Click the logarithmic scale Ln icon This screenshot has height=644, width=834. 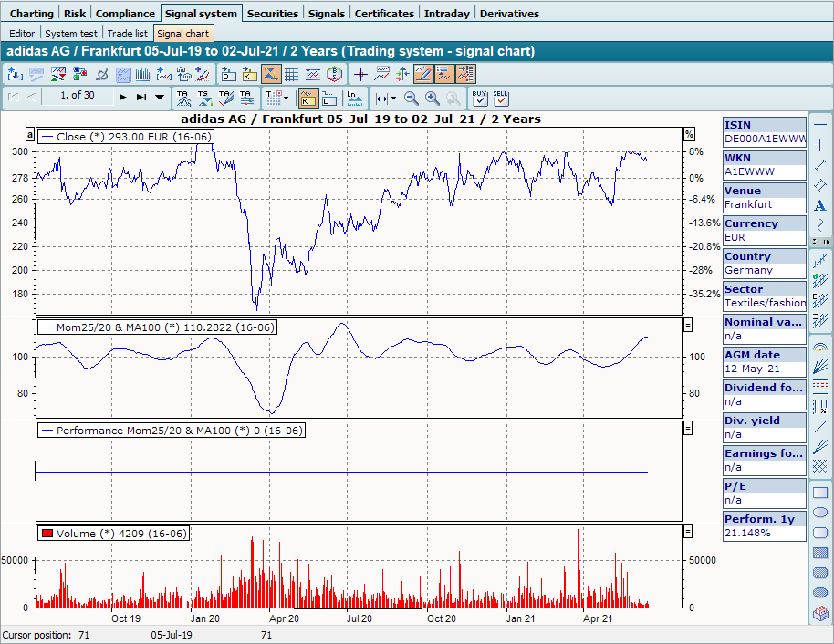pos(353,98)
